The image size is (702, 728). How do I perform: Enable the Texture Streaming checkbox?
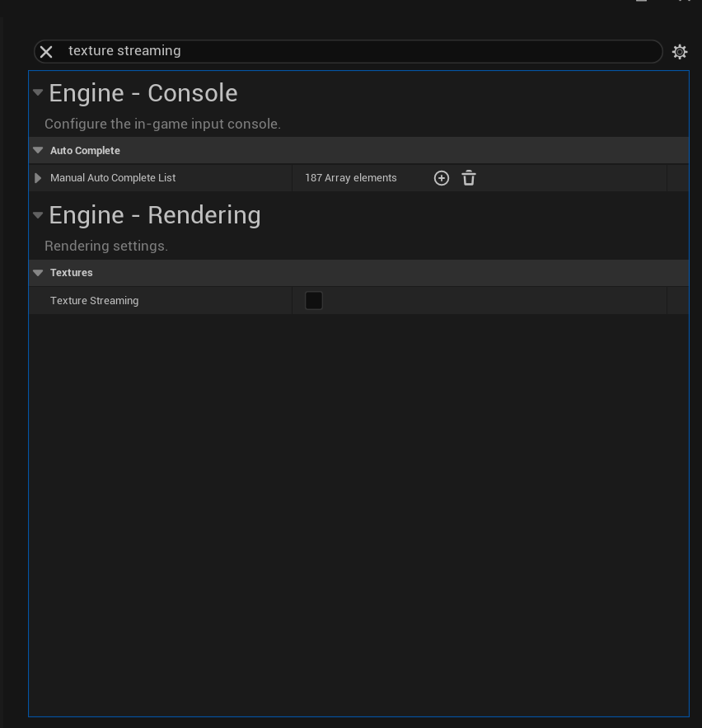click(314, 301)
